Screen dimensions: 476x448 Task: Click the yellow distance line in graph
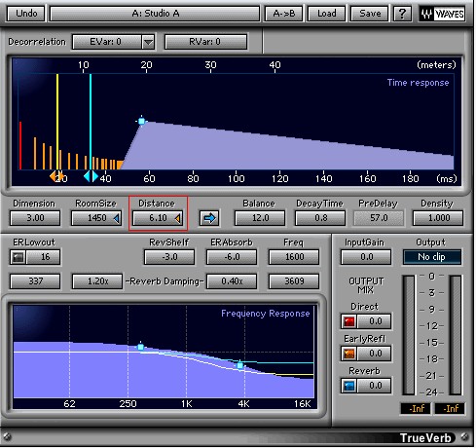click(x=57, y=122)
